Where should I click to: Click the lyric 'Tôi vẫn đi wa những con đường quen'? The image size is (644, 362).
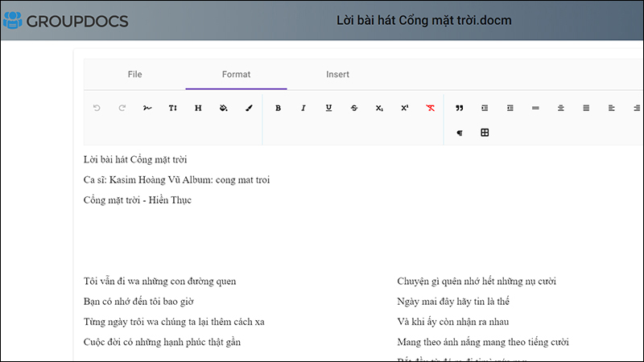point(159,281)
